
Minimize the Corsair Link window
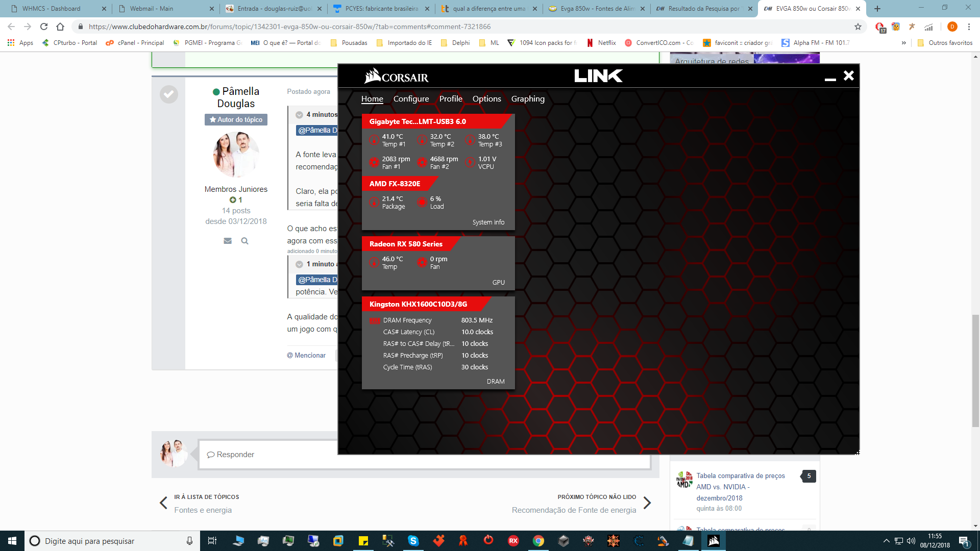[x=830, y=79]
